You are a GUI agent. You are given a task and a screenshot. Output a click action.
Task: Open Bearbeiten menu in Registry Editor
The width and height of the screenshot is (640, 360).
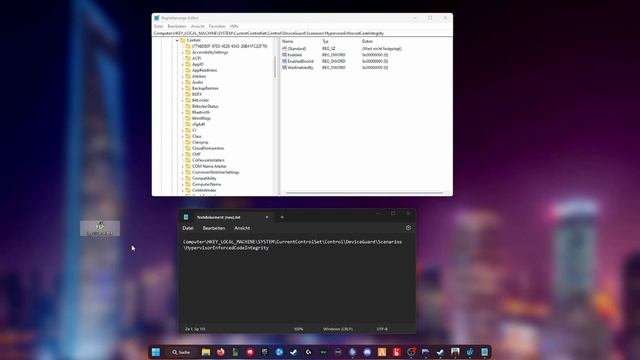point(177,26)
